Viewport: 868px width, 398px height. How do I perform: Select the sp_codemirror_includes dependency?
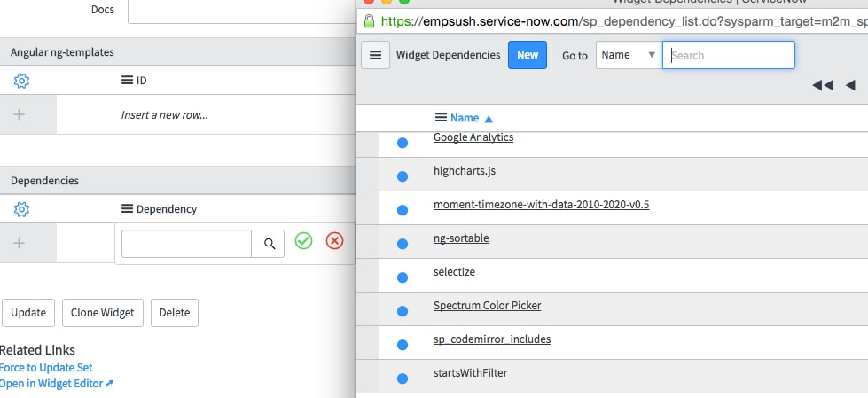(492, 339)
